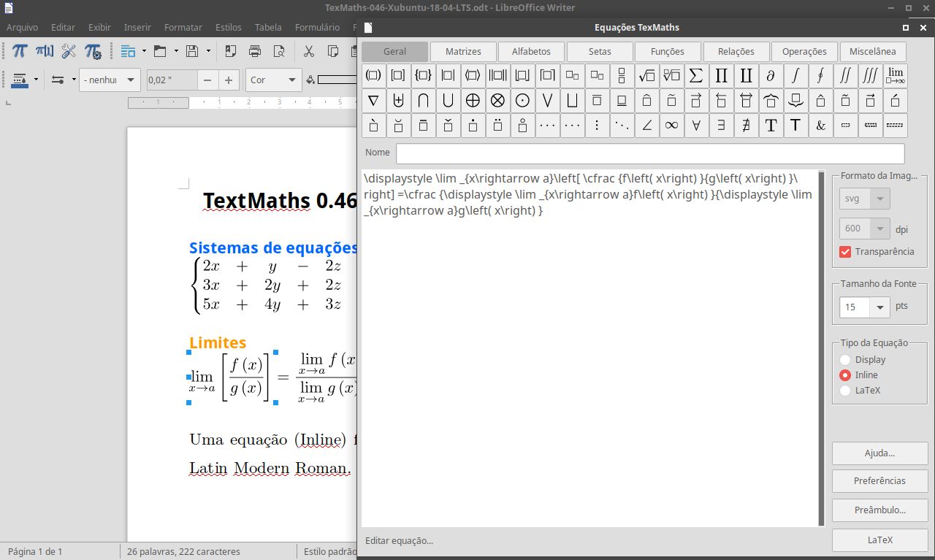Select the Display equation type
The width and height of the screenshot is (935, 560).
pyautogui.click(x=845, y=359)
